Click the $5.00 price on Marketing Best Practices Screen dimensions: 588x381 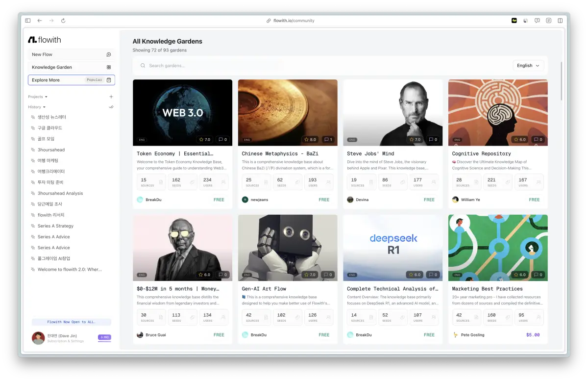533,335
